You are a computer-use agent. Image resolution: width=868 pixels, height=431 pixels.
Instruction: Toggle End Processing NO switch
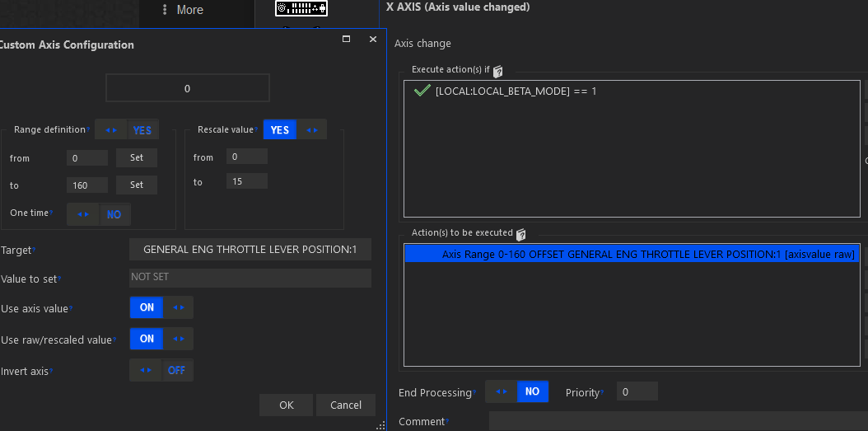[x=516, y=391]
